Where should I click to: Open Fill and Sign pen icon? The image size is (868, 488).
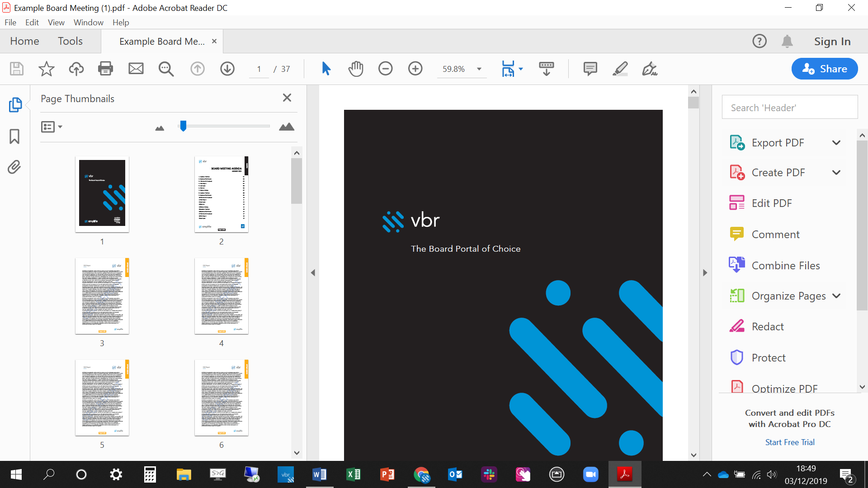[650, 69]
